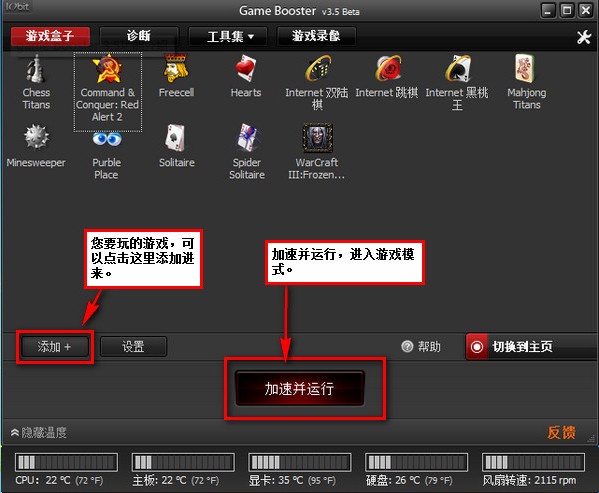The height and width of the screenshot is (493, 599).
Task: Click the '主板: 22 ℃' reading text
Action: coord(159,480)
